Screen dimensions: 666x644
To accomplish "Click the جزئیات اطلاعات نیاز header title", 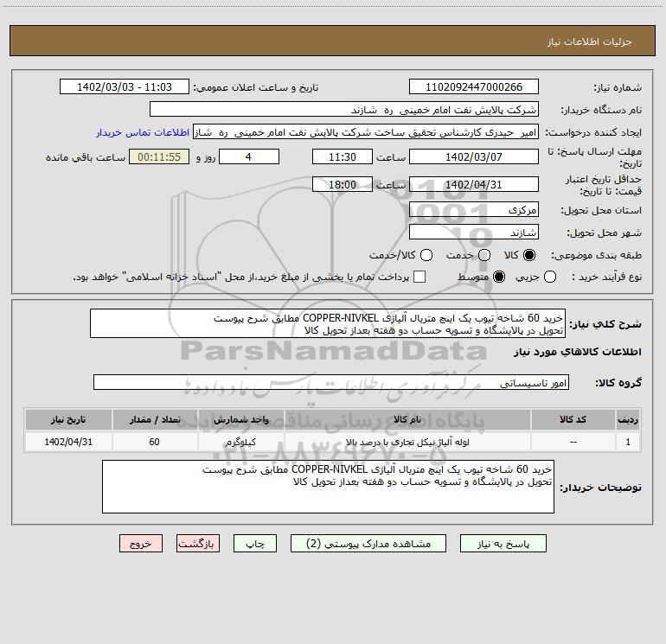I will pos(589,41).
